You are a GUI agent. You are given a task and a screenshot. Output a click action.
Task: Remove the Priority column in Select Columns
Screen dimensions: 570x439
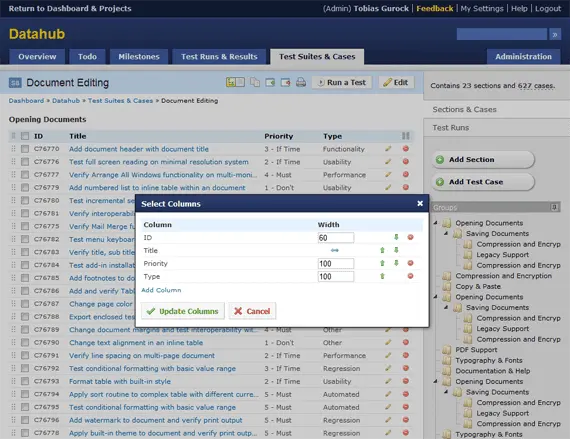[x=410, y=263]
